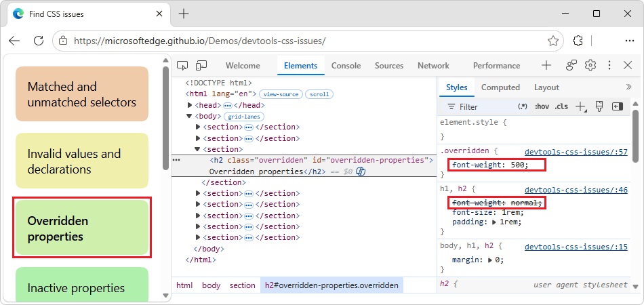The width and height of the screenshot is (644, 305).
Task: Select section in the breadcrumb bar
Action: tap(242, 285)
